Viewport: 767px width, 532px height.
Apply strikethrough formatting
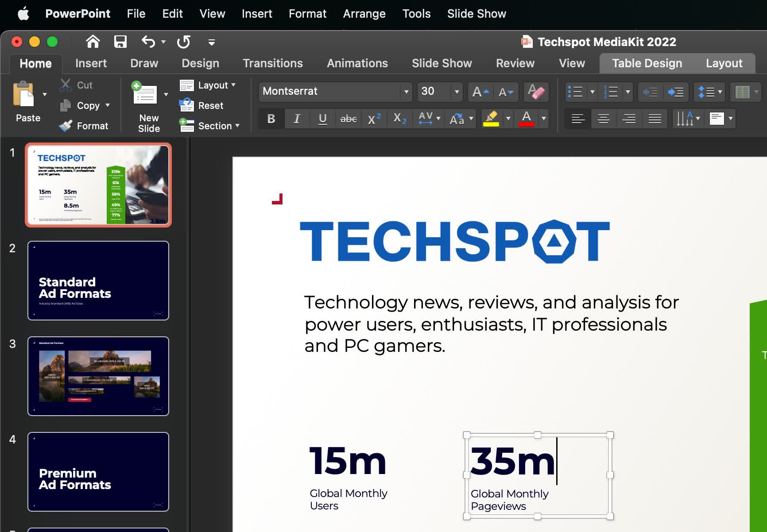tap(349, 118)
